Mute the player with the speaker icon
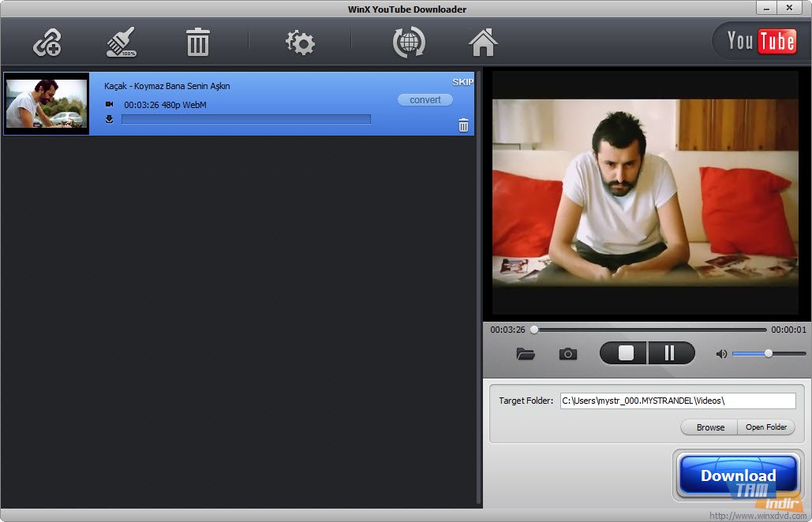The width and height of the screenshot is (812, 522). [x=721, y=354]
